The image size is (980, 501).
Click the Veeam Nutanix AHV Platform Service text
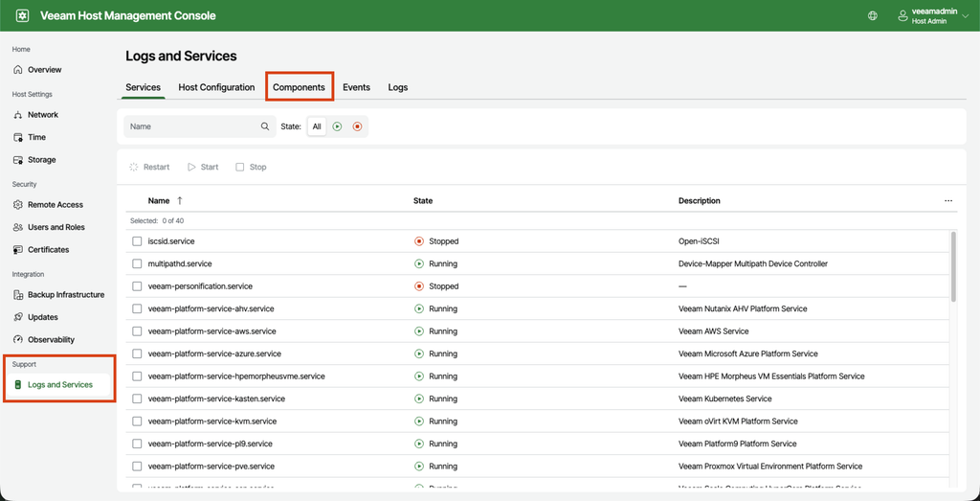743,309
